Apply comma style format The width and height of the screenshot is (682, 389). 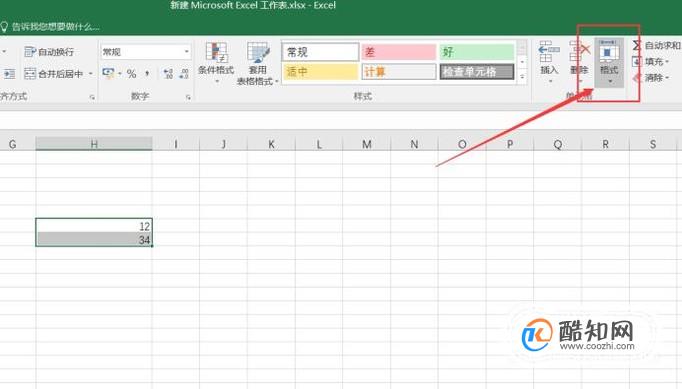click(147, 74)
